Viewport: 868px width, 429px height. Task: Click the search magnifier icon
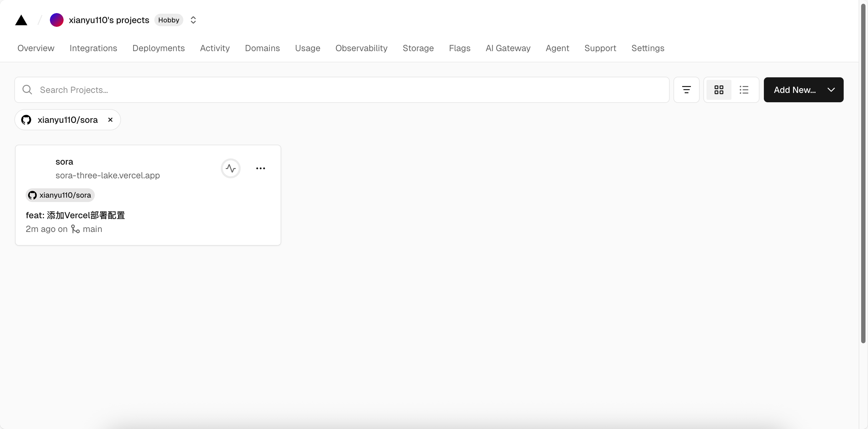coord(27,90)
